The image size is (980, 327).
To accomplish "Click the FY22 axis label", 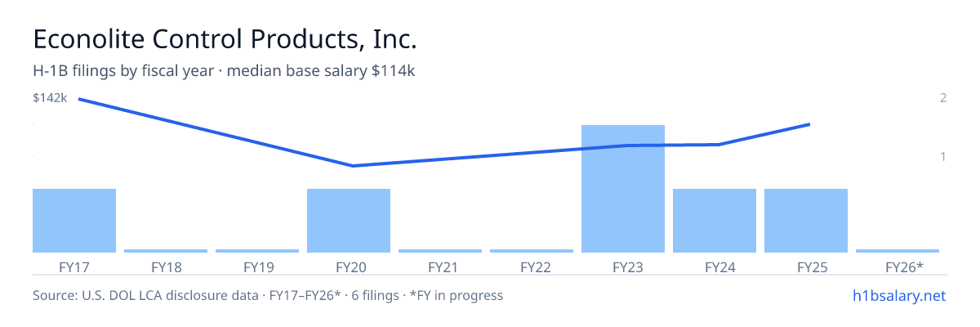I will pyautogui.click(x=532, y=267).
